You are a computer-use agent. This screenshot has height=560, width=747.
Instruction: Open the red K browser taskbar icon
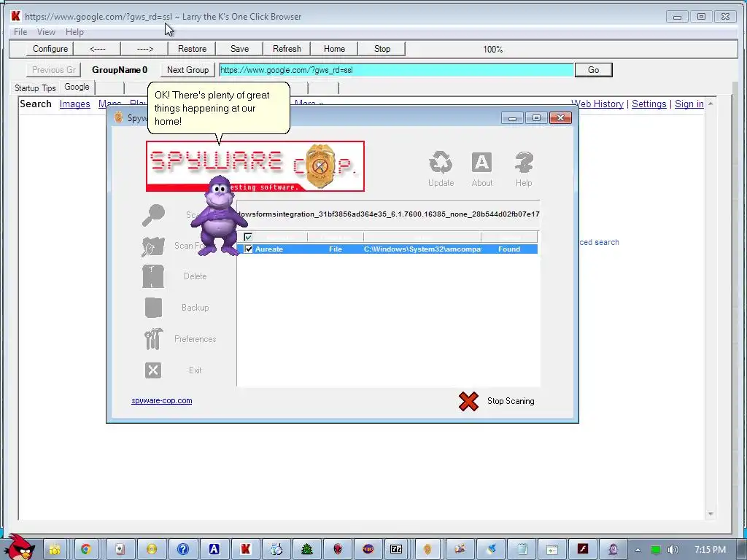[245, 550]
